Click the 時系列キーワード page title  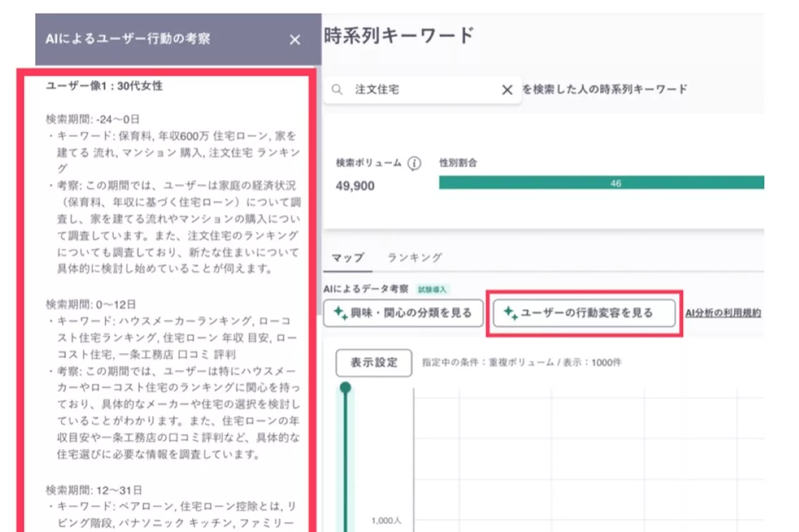[x=399, y=36]
